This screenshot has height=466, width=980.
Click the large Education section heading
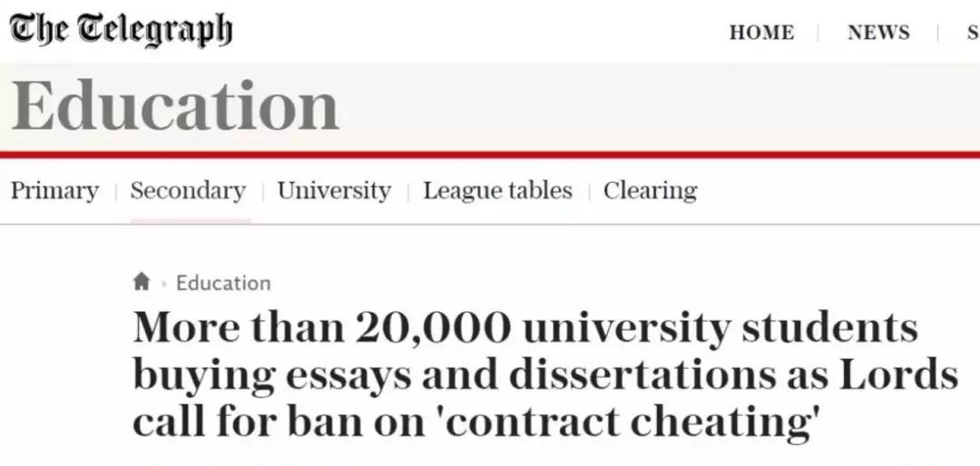175,107
